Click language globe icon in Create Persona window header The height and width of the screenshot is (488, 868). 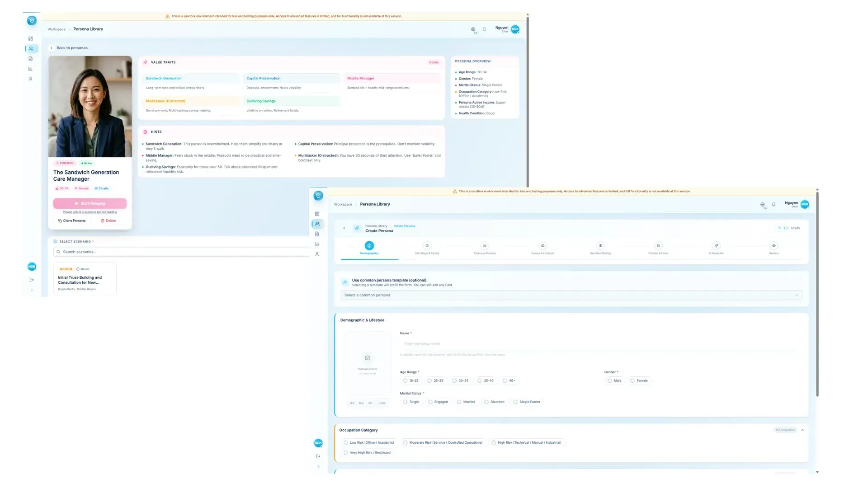tap(763, 205)
